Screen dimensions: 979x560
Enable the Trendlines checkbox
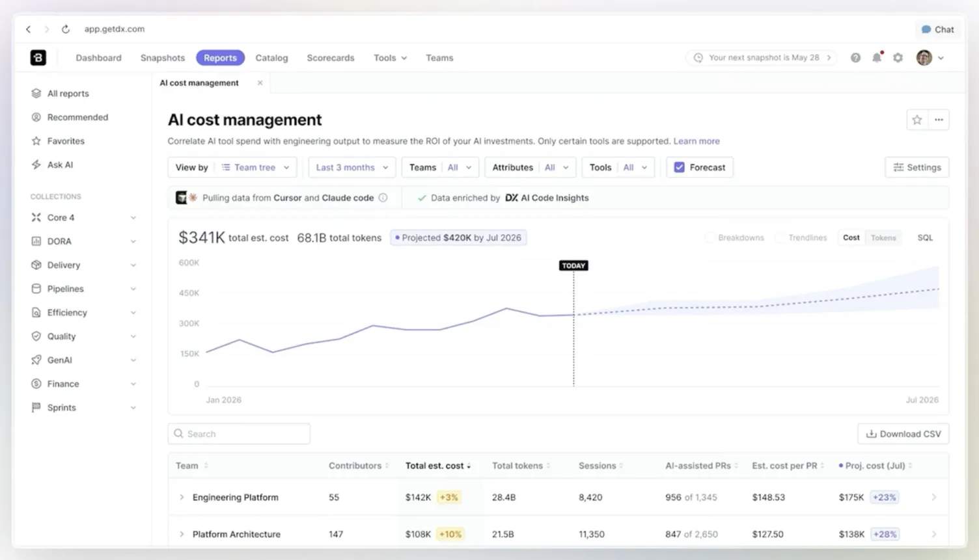click(x=780, y=237)
